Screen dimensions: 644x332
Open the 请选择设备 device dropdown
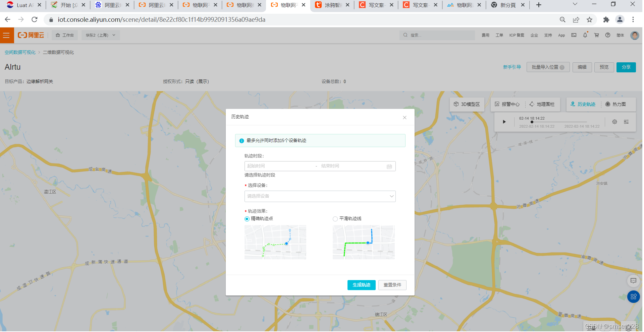pyautogui.click(x=320, y=196)
